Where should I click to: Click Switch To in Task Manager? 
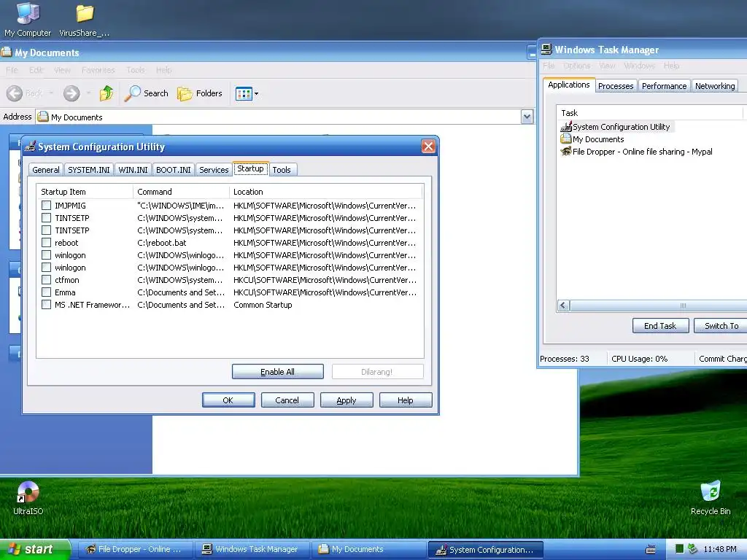[721, 326]
